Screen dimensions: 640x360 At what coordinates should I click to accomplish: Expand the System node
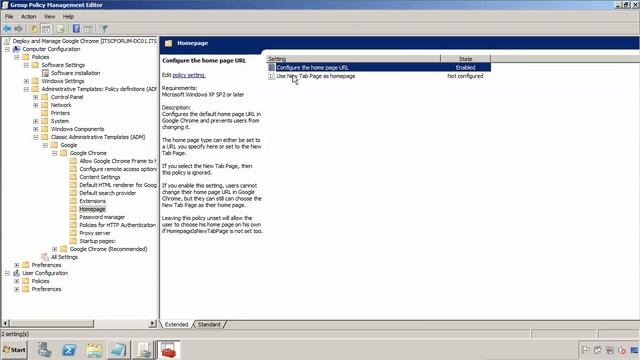pos(36,121)
